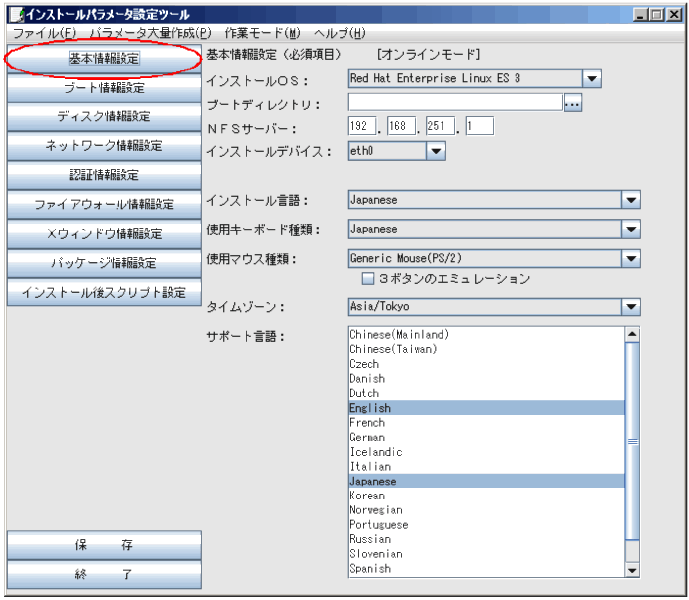Viewport: 689px width, 600px height.
Task: Click the 終了 button
Action: pos(104,575)
